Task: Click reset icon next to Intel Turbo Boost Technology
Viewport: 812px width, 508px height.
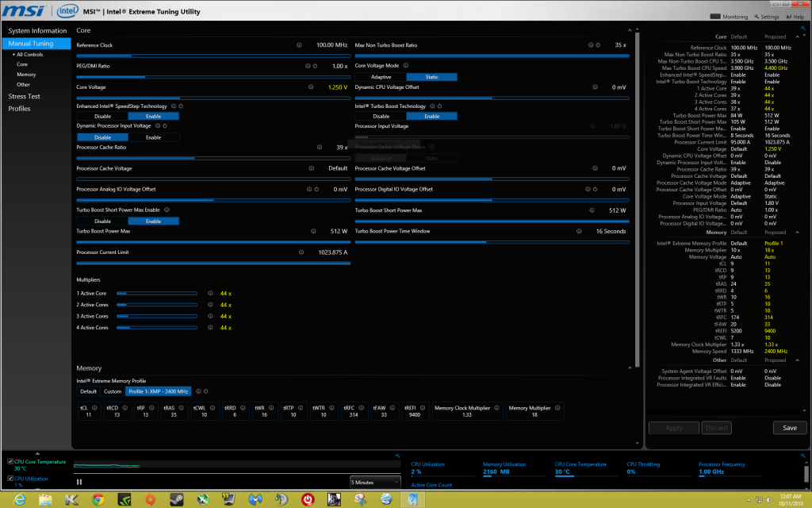Action: click(439, 106)
